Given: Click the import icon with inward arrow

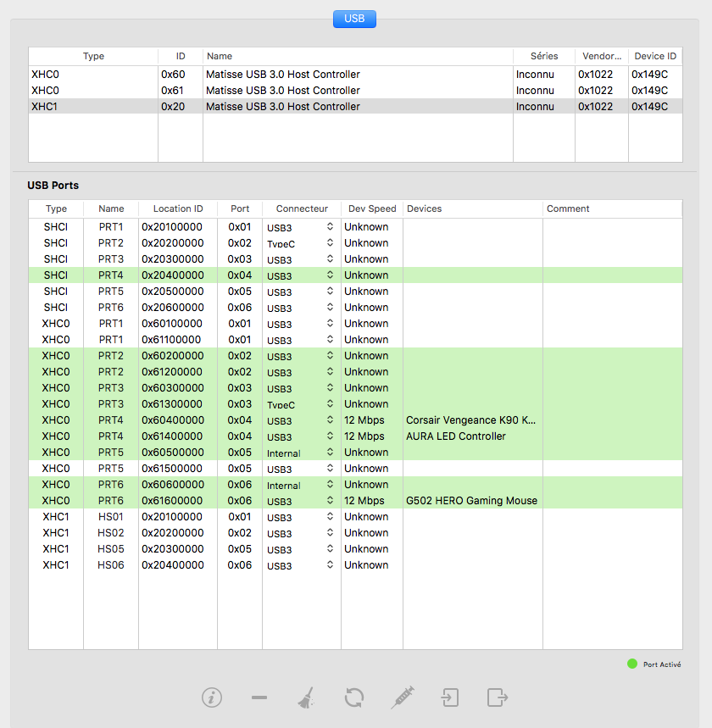Looking at the screenshot, I should (449, 697).
